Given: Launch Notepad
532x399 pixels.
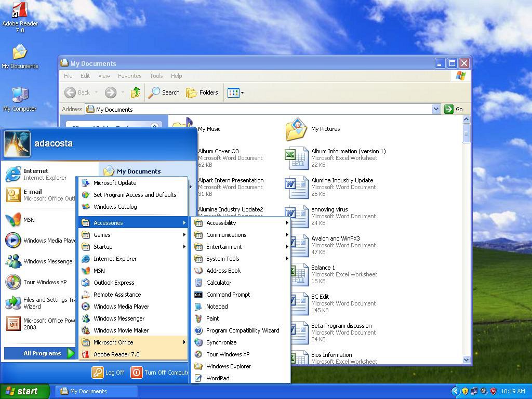Looking at the screenshot, I should (x=241, y=307).
